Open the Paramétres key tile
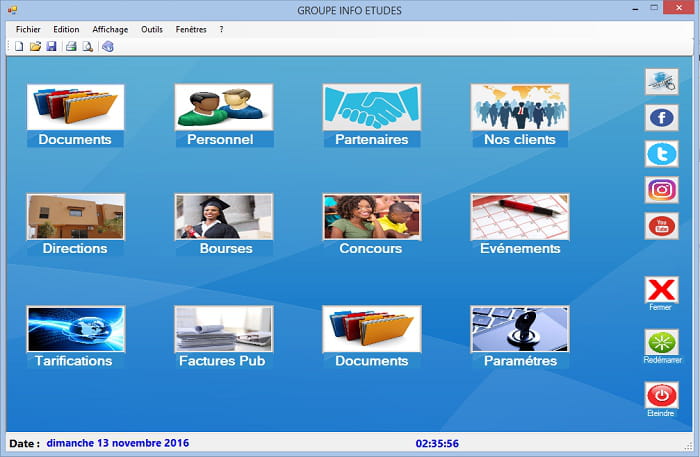This screenshot has height=457, width=700. 520,329
